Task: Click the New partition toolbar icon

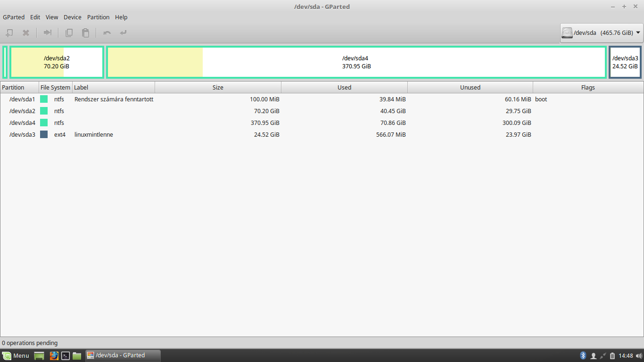Action: [9, 33]
